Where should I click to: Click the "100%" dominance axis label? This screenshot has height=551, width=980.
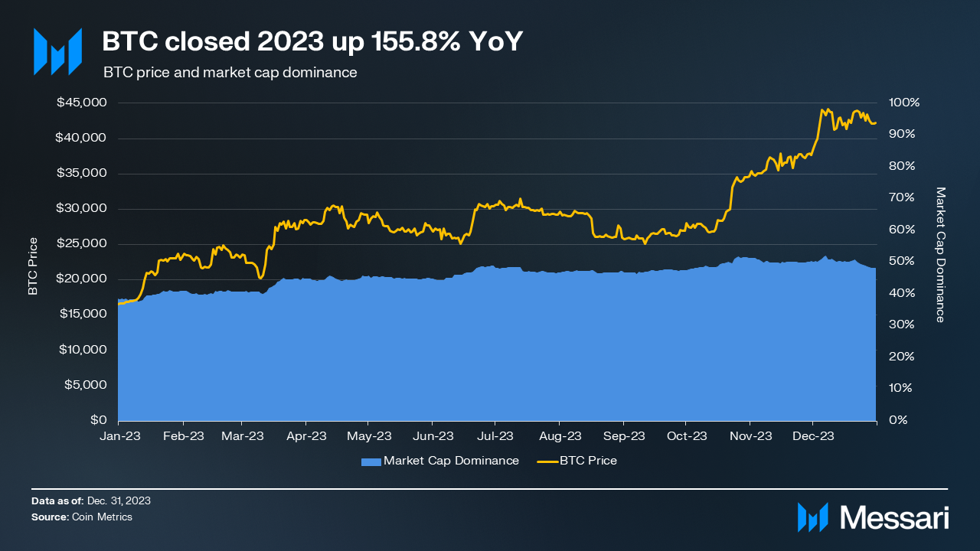click(904, 103)
